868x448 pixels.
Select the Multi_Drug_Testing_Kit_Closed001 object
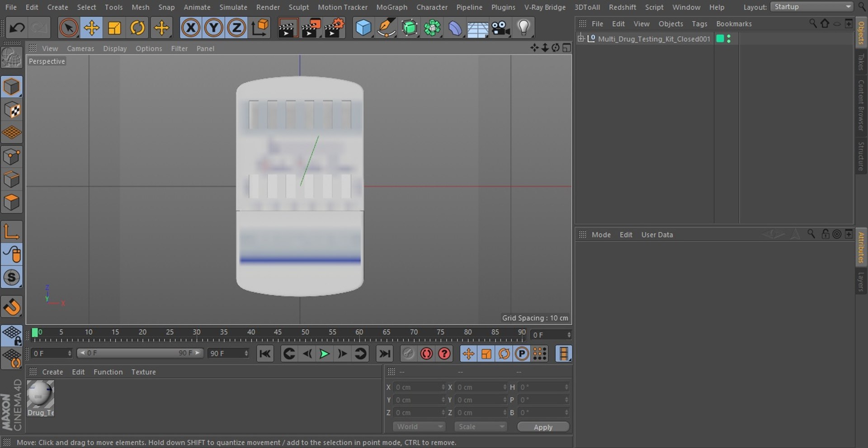click(654, 39)
